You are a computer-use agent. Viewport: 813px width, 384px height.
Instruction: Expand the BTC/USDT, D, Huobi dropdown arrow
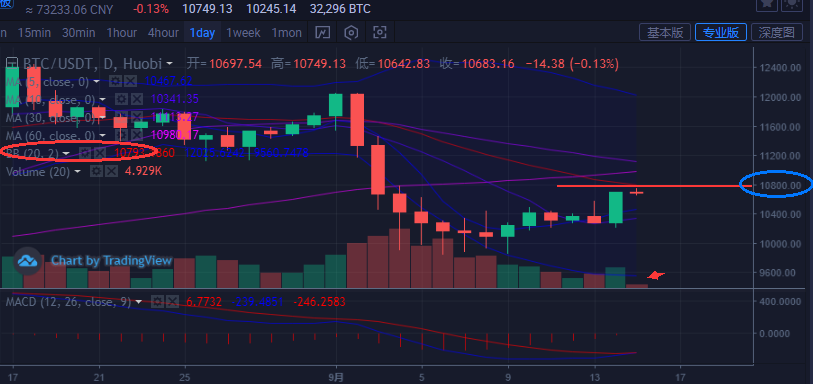(x=170, y=64)
